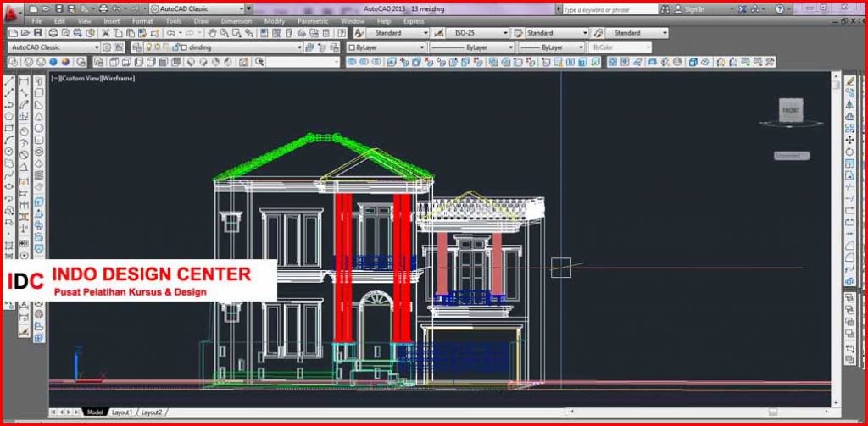Click the Workspace Settings gear icon
Image resolution: width=868 pixels, height=426 pixels.
pyautogui.click(x=107, y=47)
